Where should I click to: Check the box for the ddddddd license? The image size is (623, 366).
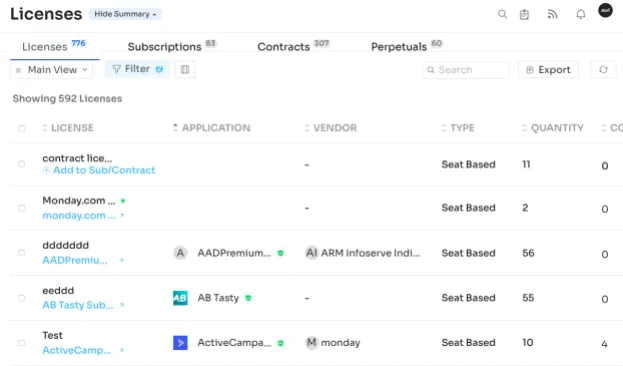tap(21, 253)
